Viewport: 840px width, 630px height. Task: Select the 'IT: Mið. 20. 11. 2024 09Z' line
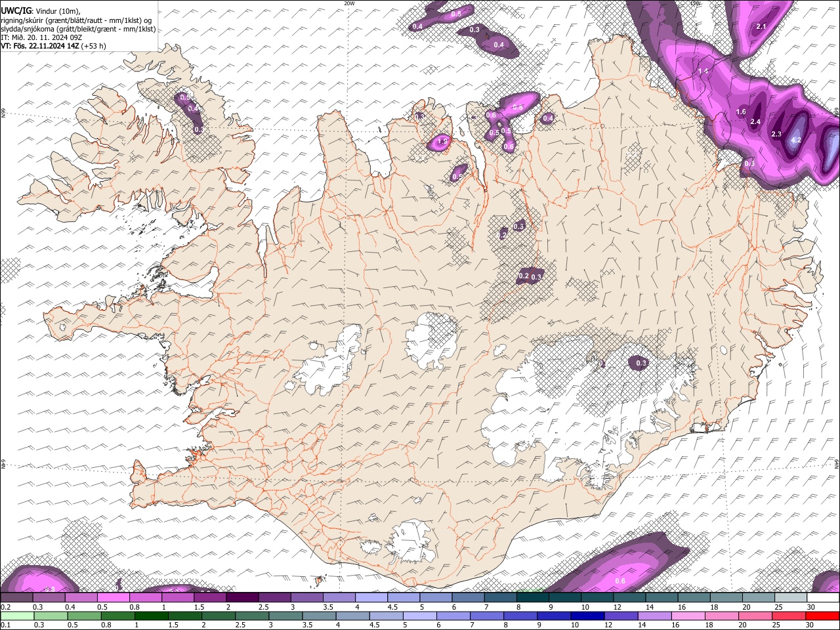tap(41, 37)
